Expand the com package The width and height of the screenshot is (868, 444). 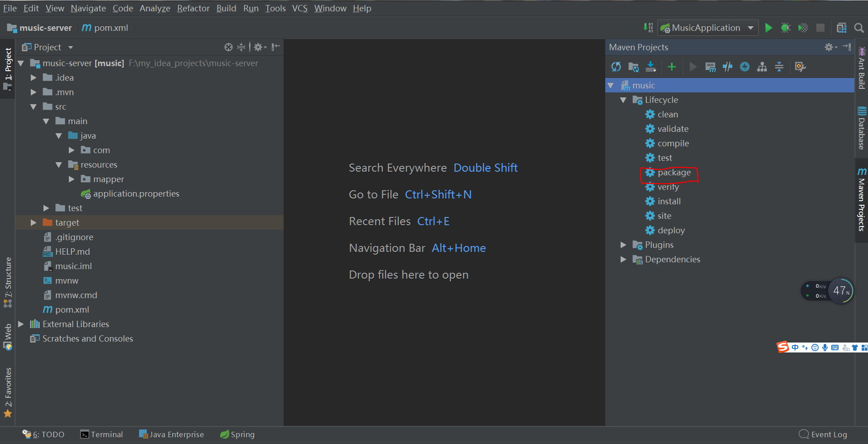(x=71, y=150)
